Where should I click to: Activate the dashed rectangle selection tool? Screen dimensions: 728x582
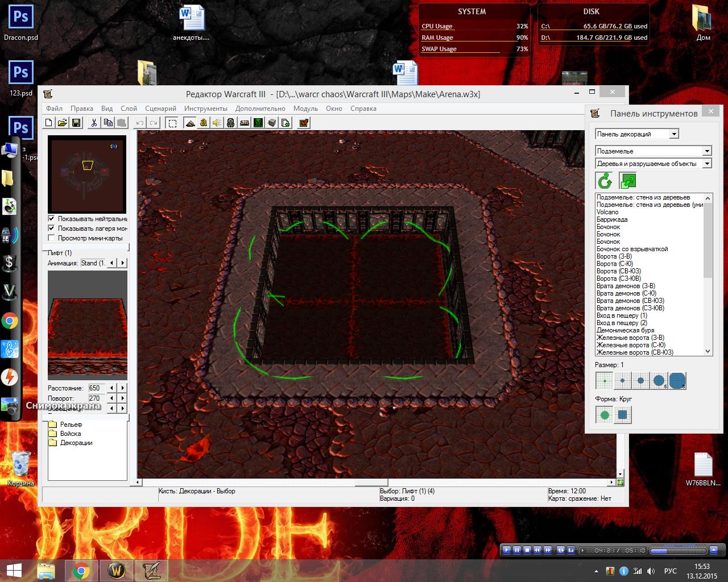[x=172, y=123]
